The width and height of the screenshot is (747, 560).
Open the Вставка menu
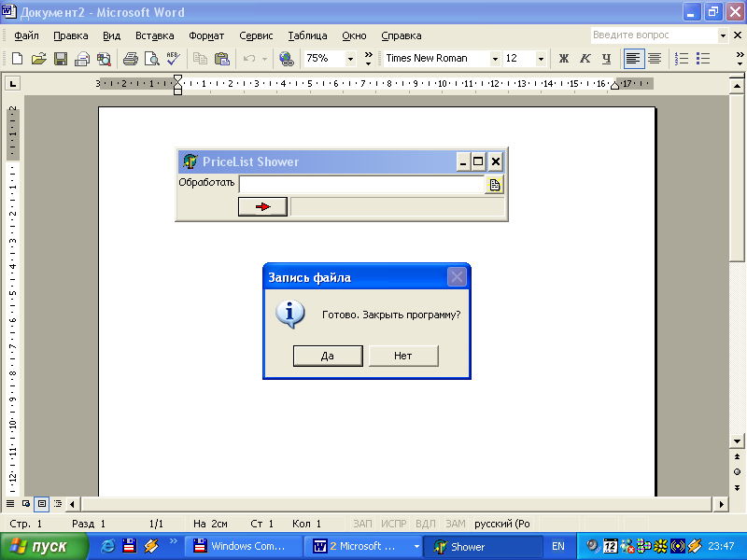click(x=154, y=35)
